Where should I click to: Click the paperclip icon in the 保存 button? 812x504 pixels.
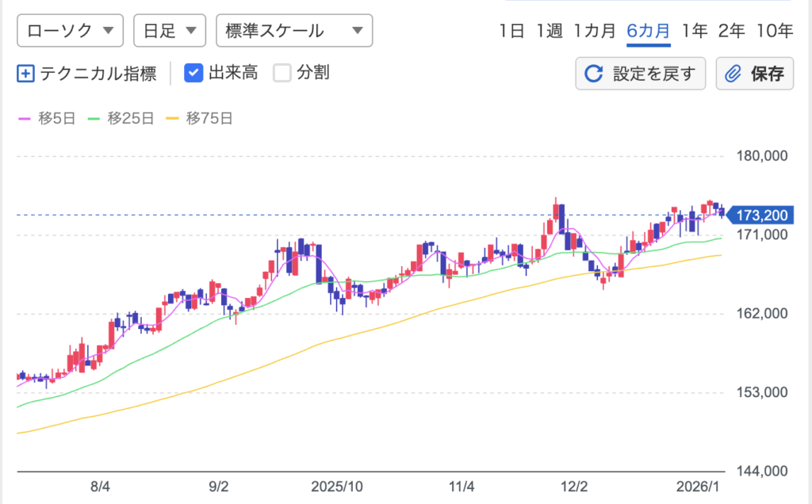[733, 74]
